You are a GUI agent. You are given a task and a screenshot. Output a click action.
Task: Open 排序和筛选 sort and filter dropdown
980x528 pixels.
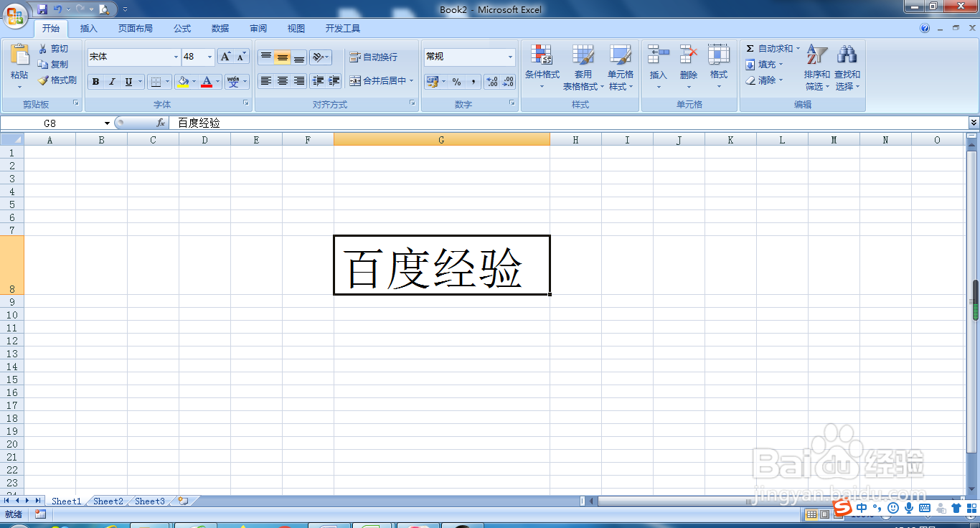(817, 67)
